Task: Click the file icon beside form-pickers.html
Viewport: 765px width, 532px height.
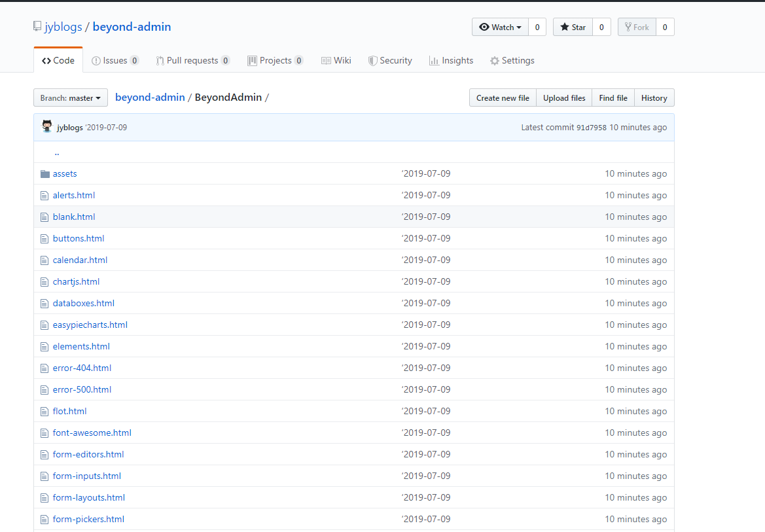Action: [44, 520]
